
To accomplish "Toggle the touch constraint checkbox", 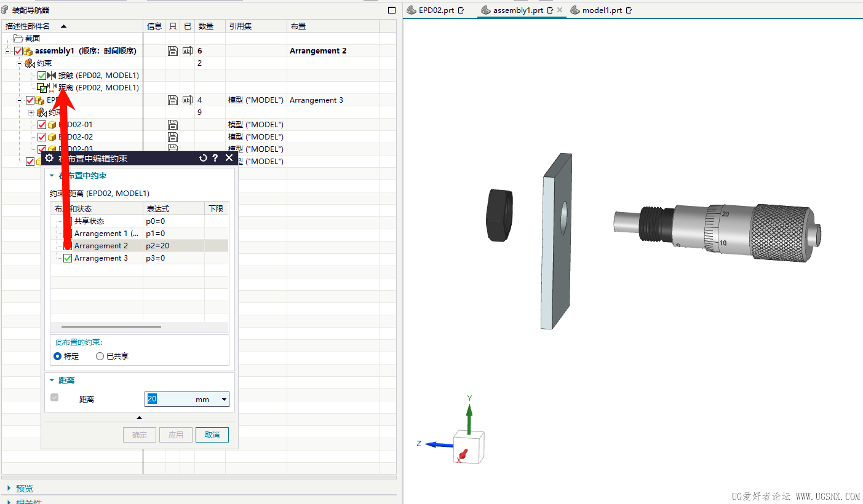I will click(42, 76).
